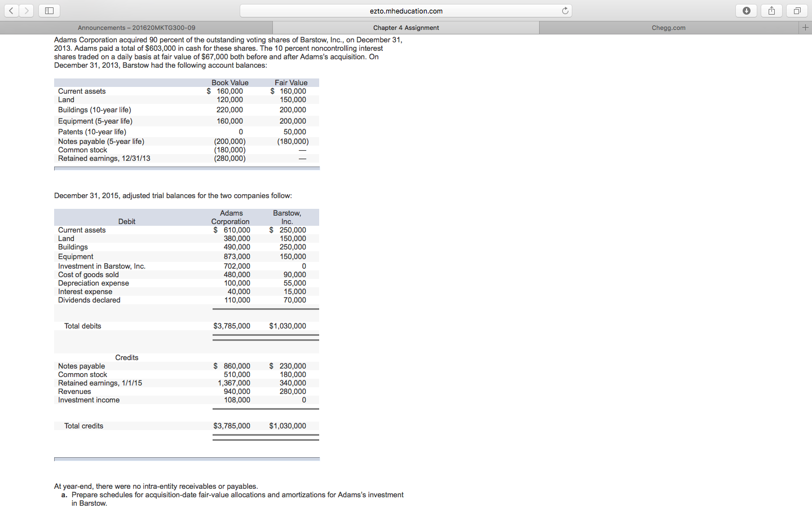Image resolution: width=812 pixels, height=508 pixels.
Task: Select the Total credits figure
Action: [232, 426]
